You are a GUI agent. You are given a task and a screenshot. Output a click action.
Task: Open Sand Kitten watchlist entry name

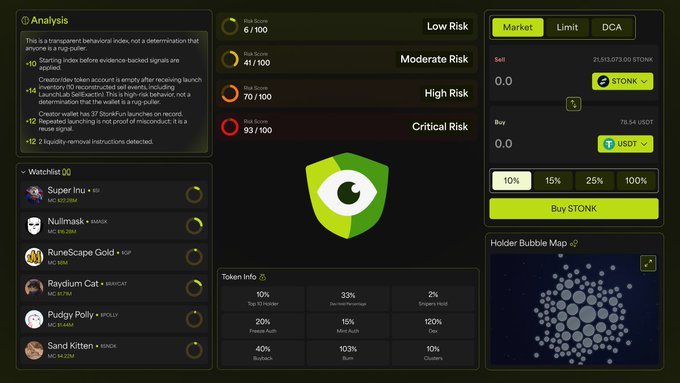click(70, 346)
